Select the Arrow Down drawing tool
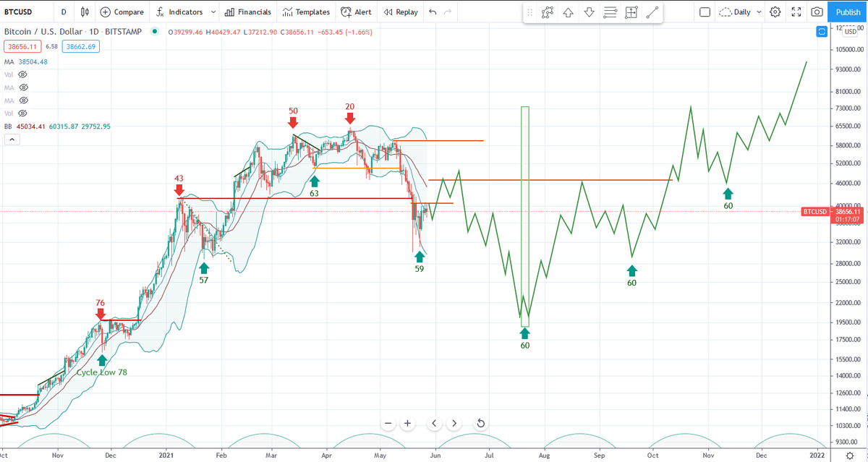868x462 pixels. (x=590, y=12)
